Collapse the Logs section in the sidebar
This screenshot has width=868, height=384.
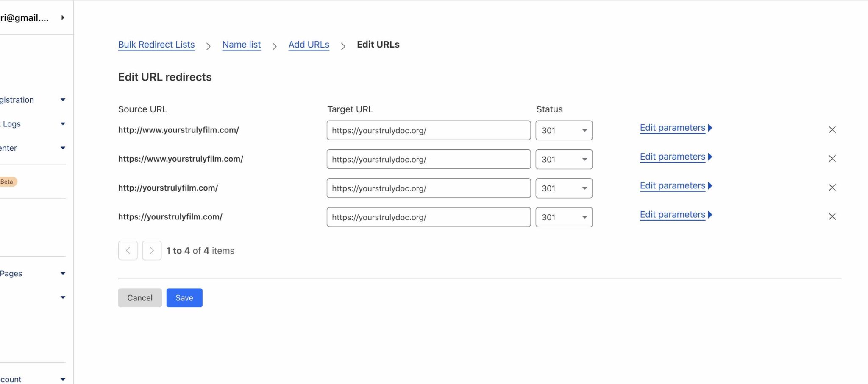point(62,123)
